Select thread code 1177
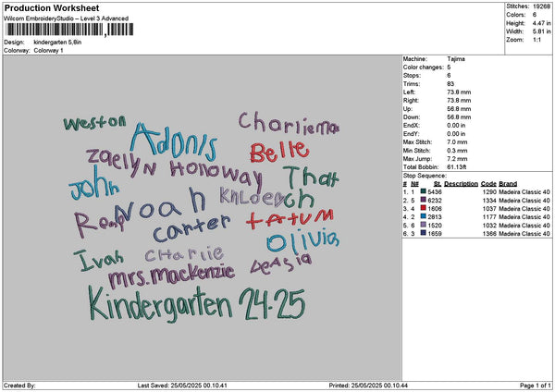Viewport: 555px width, 392px height. pyautogui.click(x=489, y=217)
